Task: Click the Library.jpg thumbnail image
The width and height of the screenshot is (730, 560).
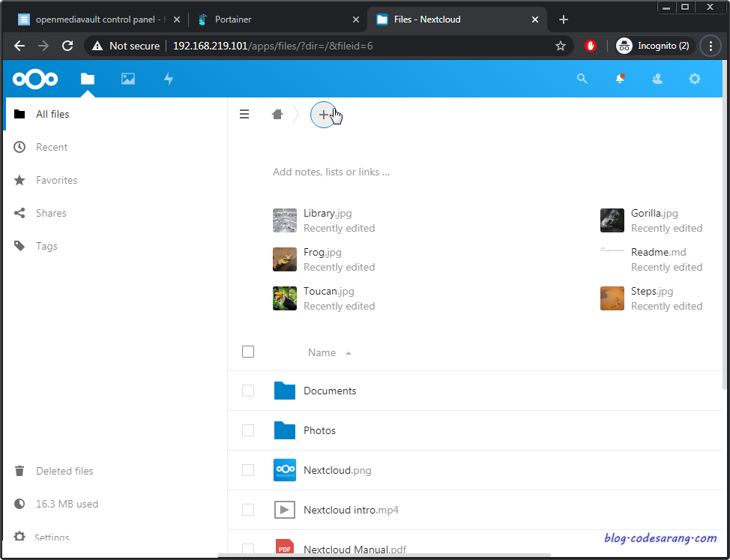Action: pyautogui.click(x=285, y=220)
